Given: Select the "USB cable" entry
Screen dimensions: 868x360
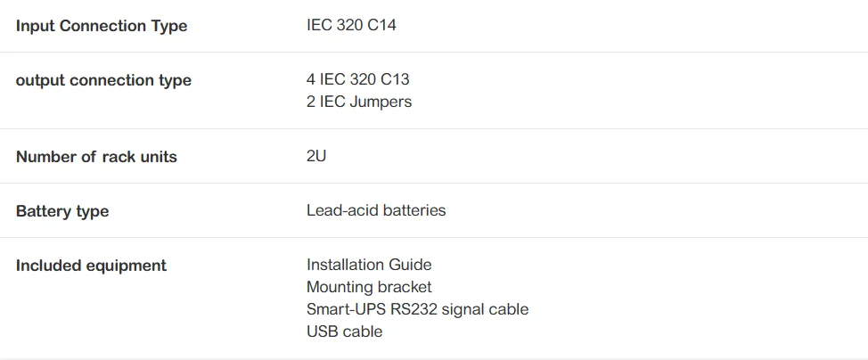Looking at the screenshot, I should click(344, 331).
